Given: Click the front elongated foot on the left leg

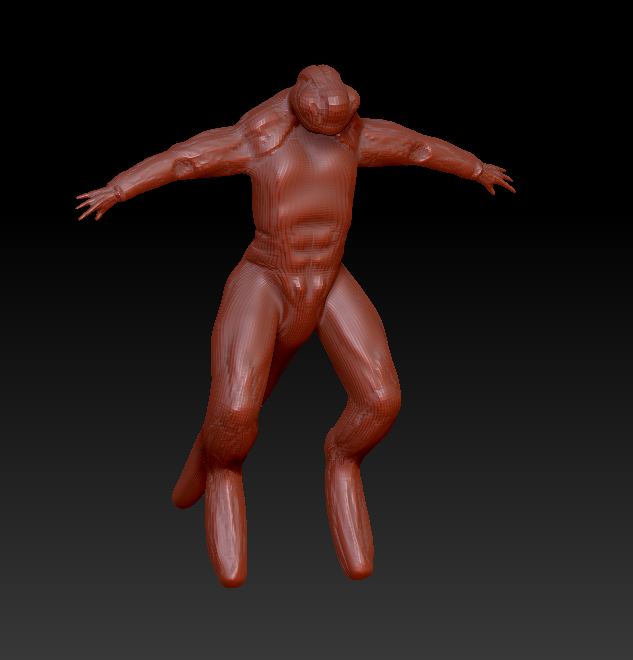Looking at the screenshot, I should [227, 530].
